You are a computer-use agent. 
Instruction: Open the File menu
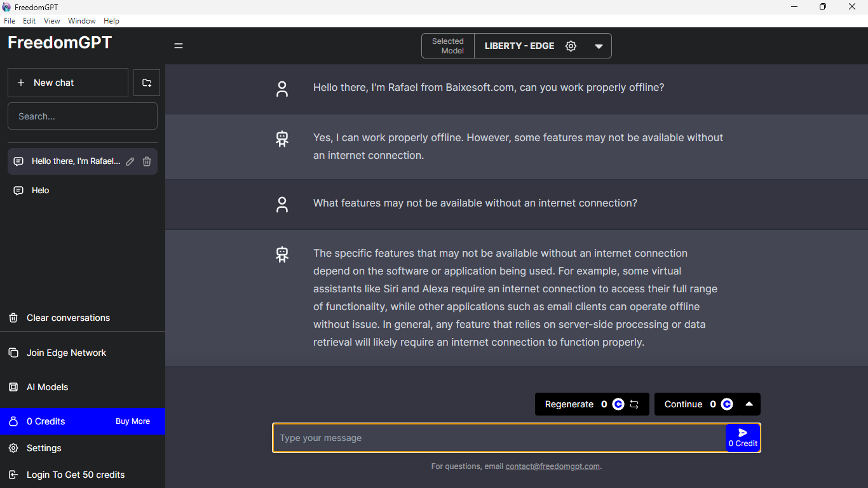(x=10, y=21)
